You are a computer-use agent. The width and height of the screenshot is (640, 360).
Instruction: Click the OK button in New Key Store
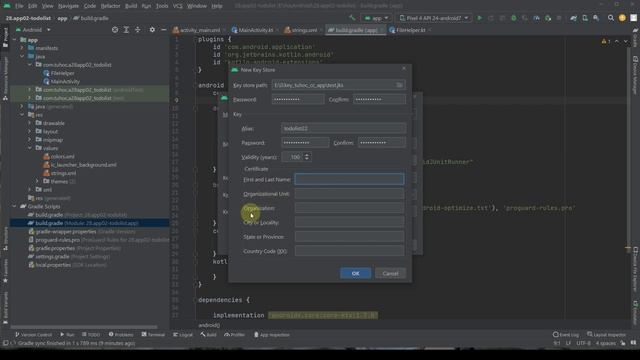tap(356, 273)
